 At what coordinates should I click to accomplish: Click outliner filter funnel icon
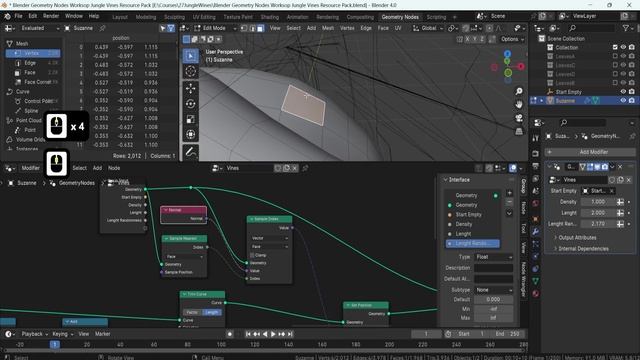point(625,28)
